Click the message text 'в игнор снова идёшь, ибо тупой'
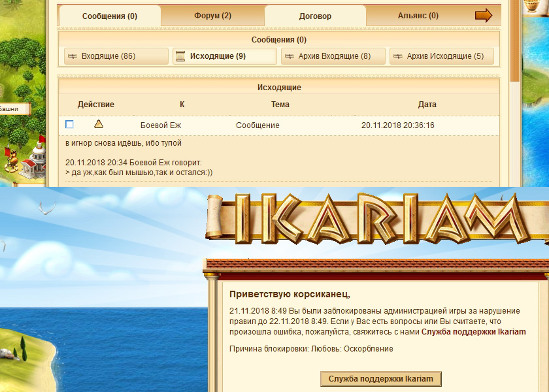Image resolution: width=549 pixels, height=392 pixels. pos(124,143)
